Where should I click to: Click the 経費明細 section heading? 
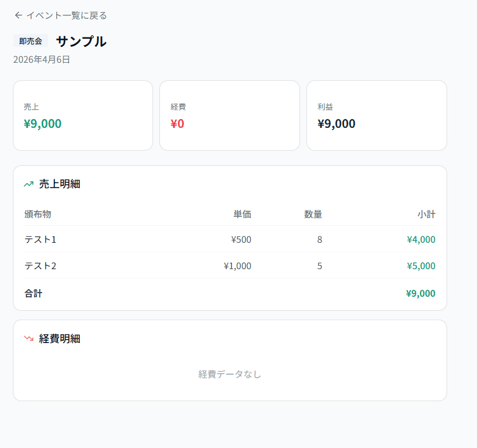coord(59,338)
